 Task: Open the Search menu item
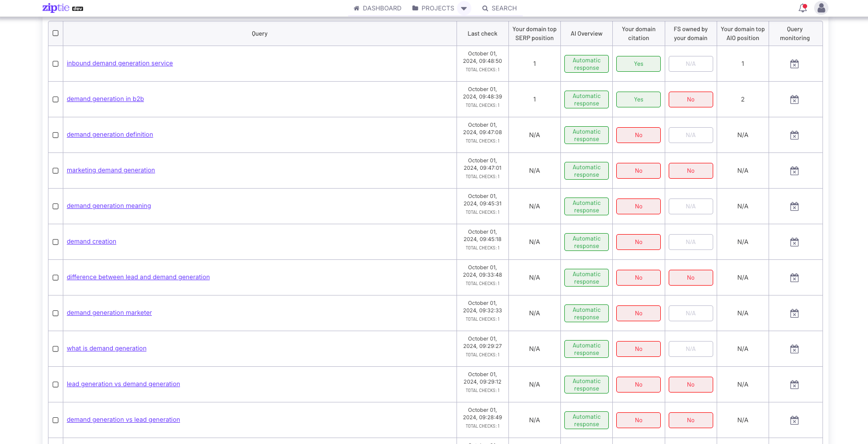coord(500,8)
